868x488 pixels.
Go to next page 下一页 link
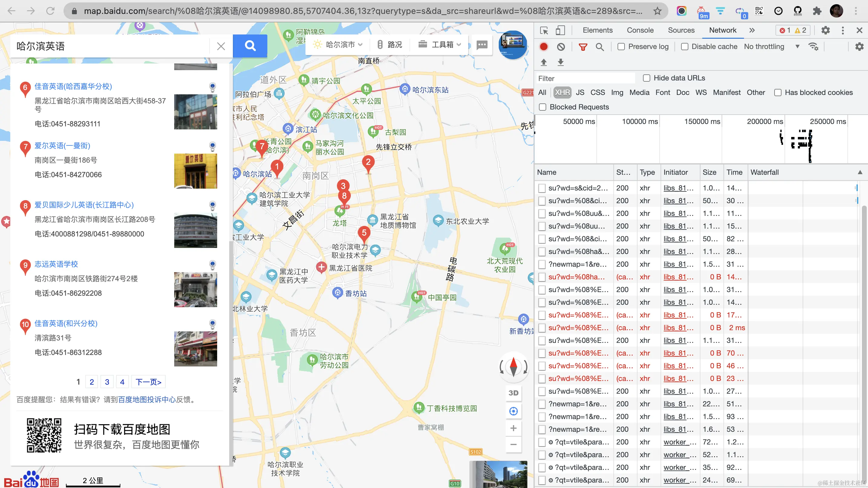point(148,382)
